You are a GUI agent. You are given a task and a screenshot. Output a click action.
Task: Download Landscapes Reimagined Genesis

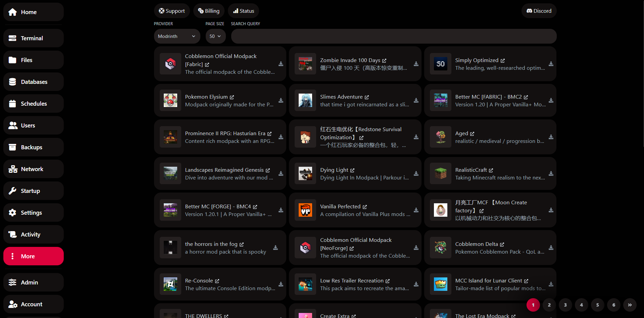click(281, 173)
